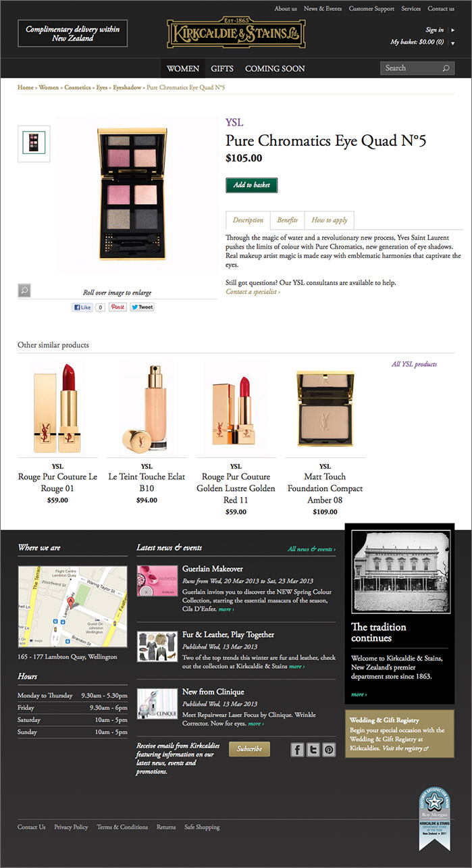Open the Coming Soon menu
This screenshot has height=868, width=472.
pos(275,68)
